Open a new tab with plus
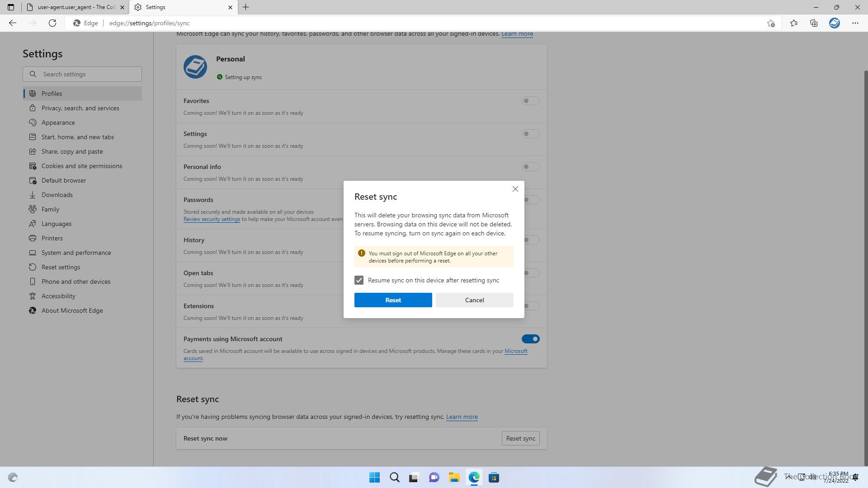This screenshot has height=488, width=868. point(245,7)
